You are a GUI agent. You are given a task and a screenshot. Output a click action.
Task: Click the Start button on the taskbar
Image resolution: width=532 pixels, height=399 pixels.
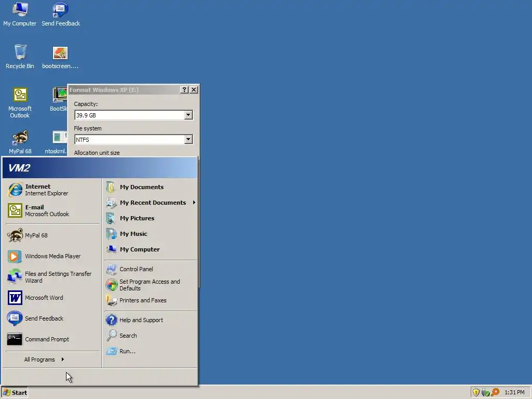coord(15,393)
